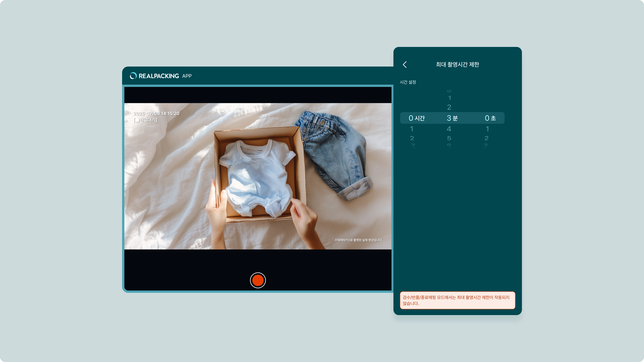Viewport: 644px width, 362px height.
Task: Select 1 above the selected minutes
Action: [449, 98]
